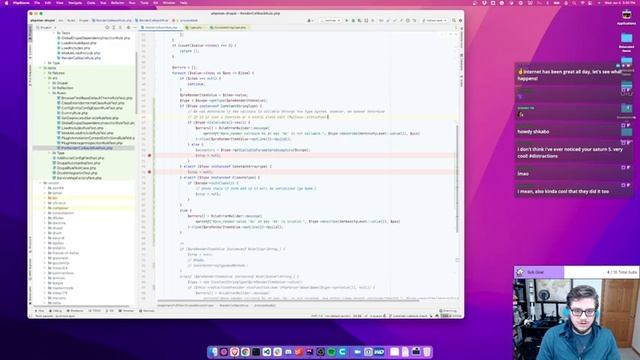Collapse the tests folder in project tree
The width and height of the screenshot is (640, 360).
(x=41, y=68)
